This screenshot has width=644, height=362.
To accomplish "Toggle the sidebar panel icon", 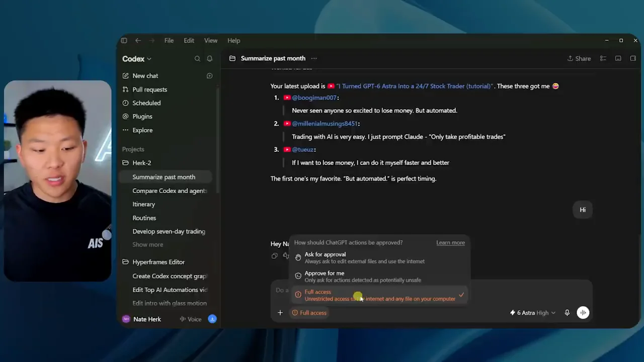I will tap(124, 41).
